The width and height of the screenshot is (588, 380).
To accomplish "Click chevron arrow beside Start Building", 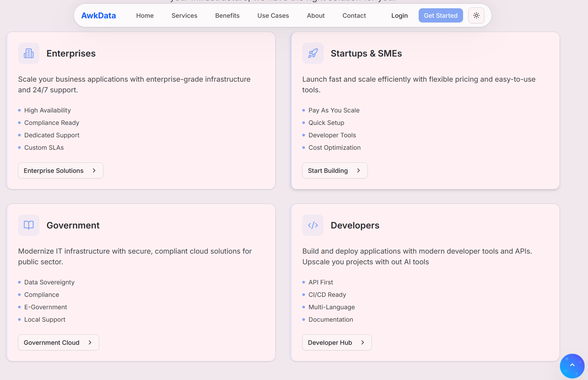I will [x=359, y=170].
